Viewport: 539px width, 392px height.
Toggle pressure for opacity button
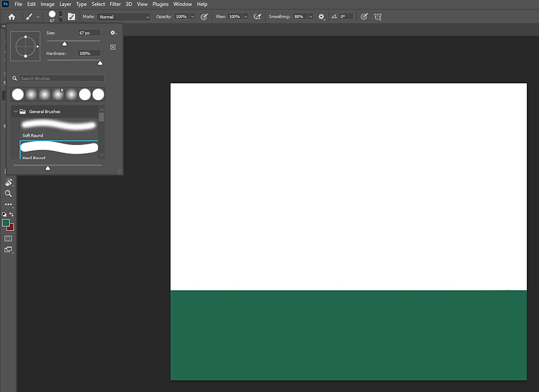click(x=204, y=17)
